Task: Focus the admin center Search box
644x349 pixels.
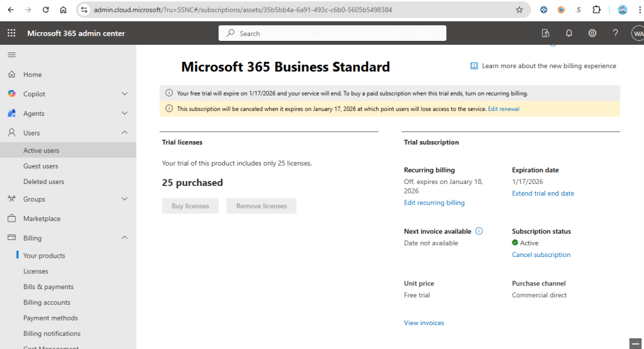Action: [332, 33]
